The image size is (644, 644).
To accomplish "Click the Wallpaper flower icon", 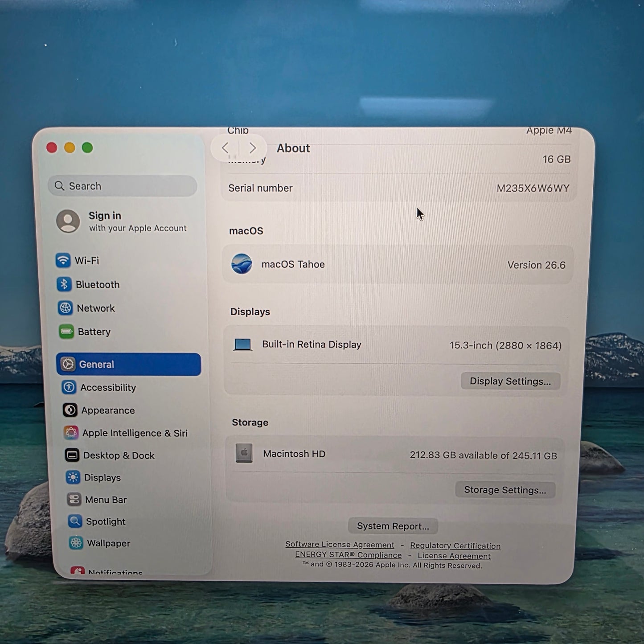I will (76, 543).
